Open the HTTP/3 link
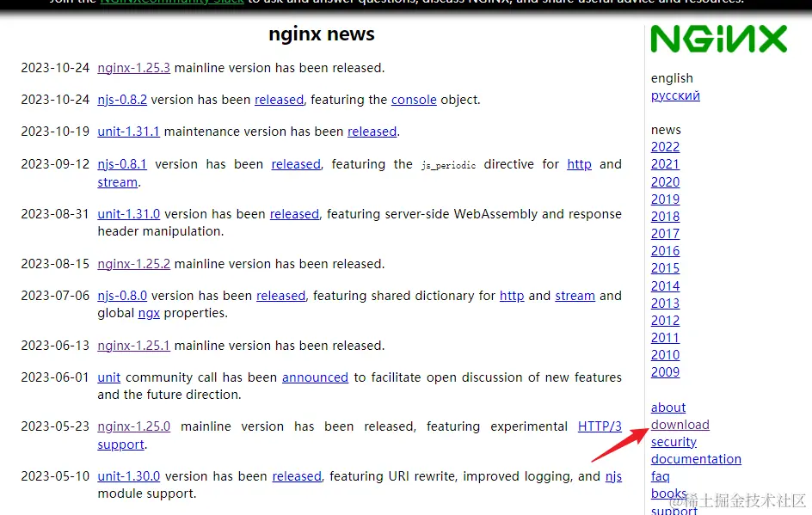Screen dimensions: 812x515 pyautogui.click(x=600, y=426)
